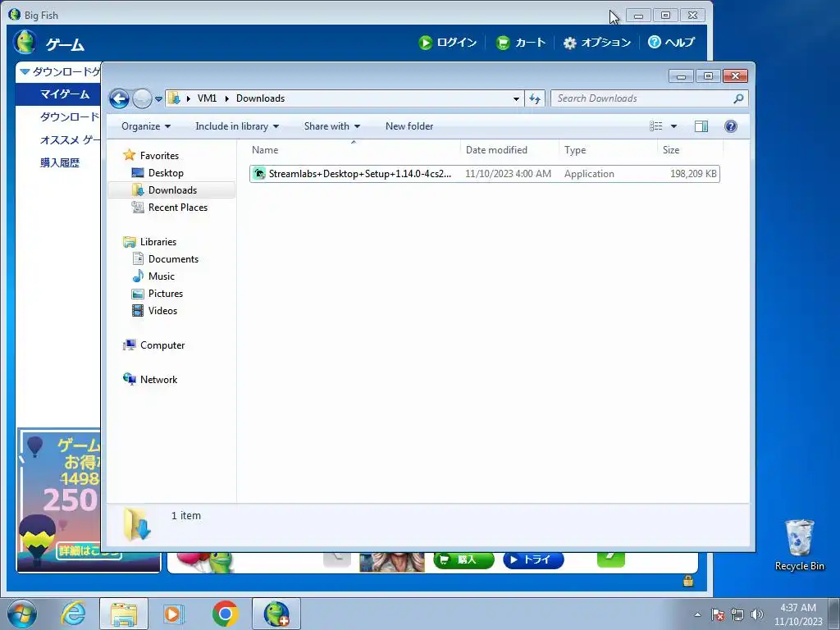Image resolution: width=840 pixels, height=630 pixels.
Task: Click the folder icon in address bar
Action: click(x=174, y=98)
